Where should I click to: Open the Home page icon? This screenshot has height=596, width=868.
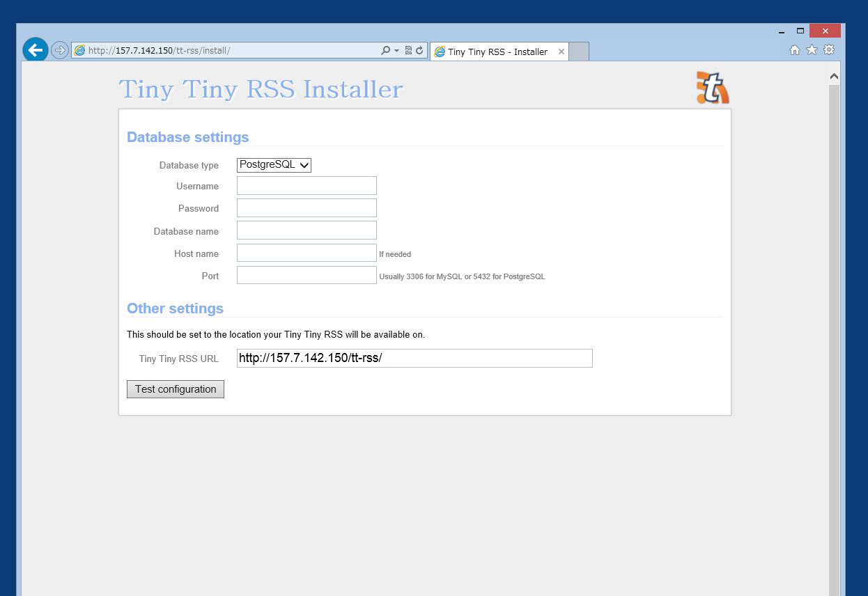(795, 50)
